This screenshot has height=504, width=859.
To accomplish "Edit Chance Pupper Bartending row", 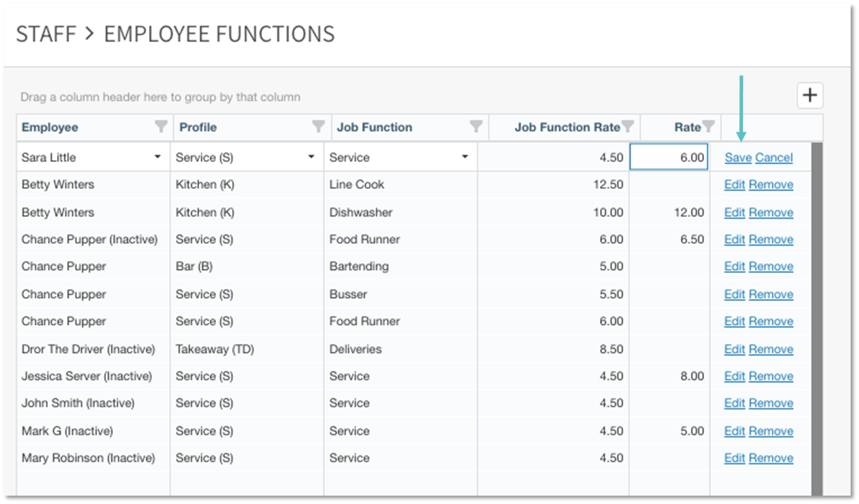I will [734, 267].
